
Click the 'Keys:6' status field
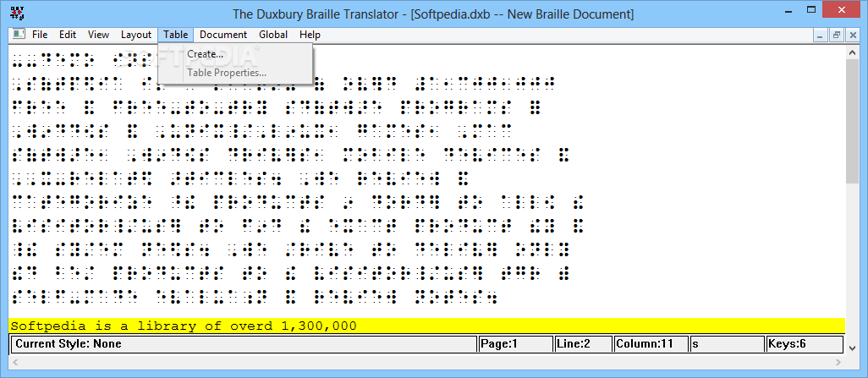tap(805, 343)
